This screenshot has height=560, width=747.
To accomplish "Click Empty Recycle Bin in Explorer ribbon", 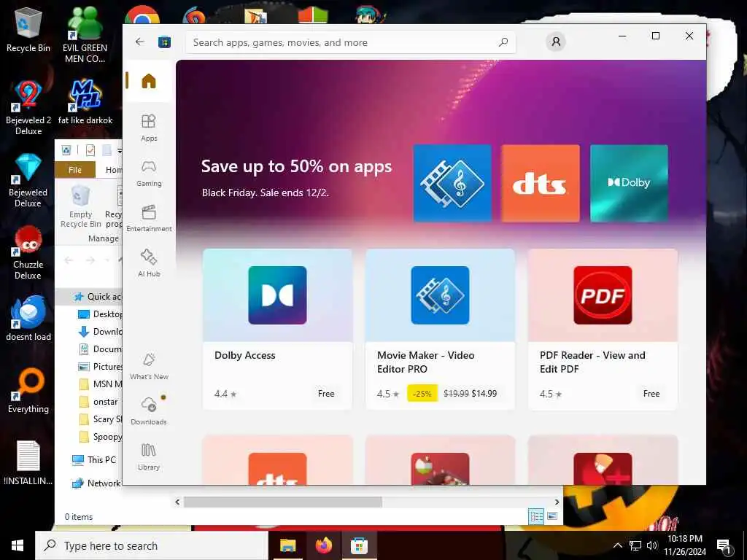I will pos(80,206).
